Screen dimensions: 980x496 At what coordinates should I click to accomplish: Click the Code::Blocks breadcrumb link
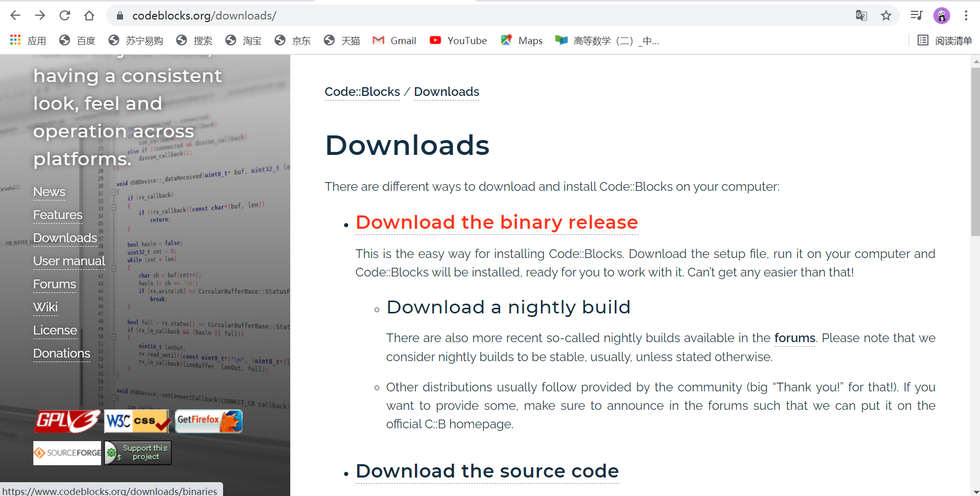362,92
